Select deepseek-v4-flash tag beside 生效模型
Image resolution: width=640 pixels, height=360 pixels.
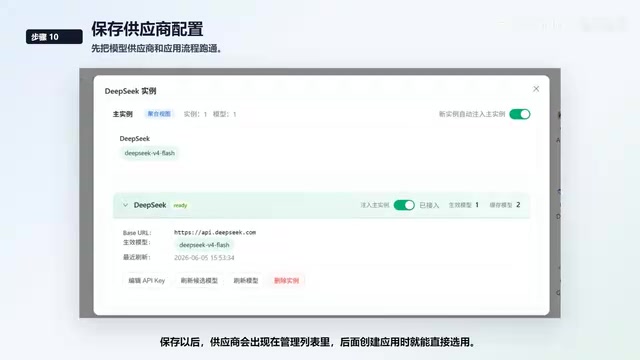tap(204, 245)
